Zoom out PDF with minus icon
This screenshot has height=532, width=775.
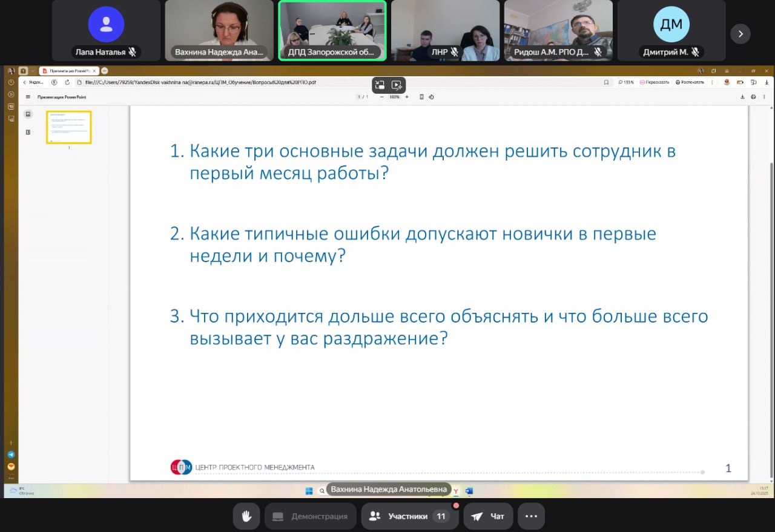pyautogui.click(x=382, y=97)
